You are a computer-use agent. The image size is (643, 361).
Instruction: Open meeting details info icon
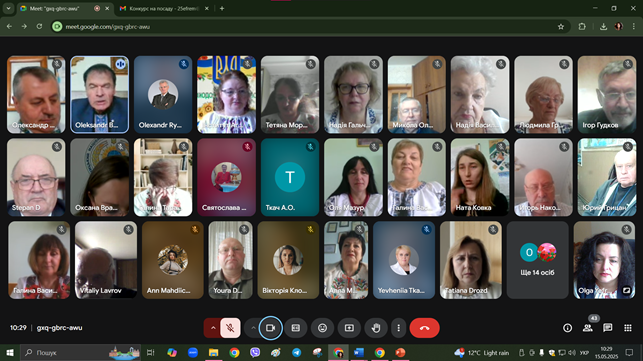coord(568,328)
